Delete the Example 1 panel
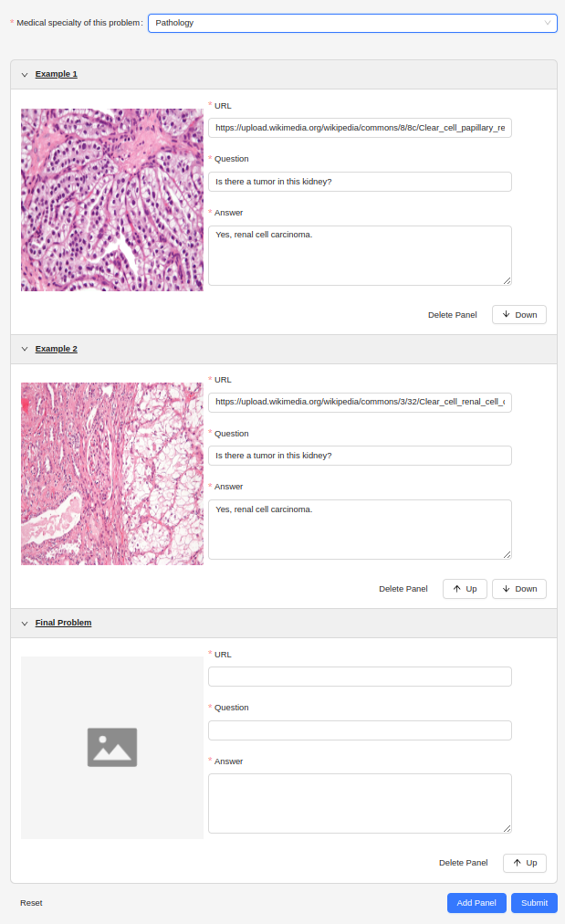This screenshot has height=924, width=565. 452,315
